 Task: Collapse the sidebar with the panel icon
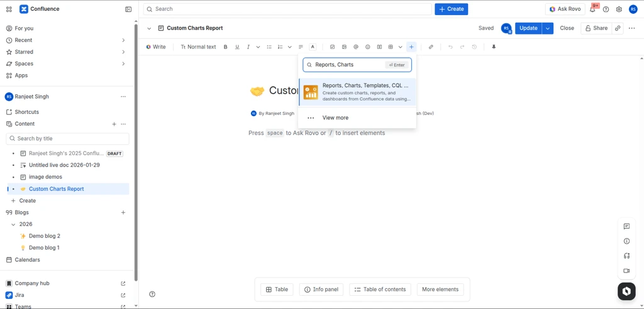pos(128,9)
